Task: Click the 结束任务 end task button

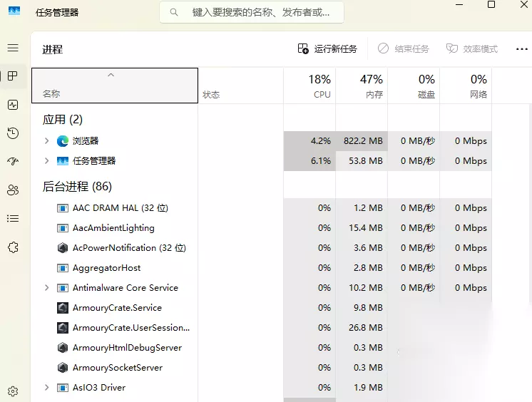Action: click(404, 49)
